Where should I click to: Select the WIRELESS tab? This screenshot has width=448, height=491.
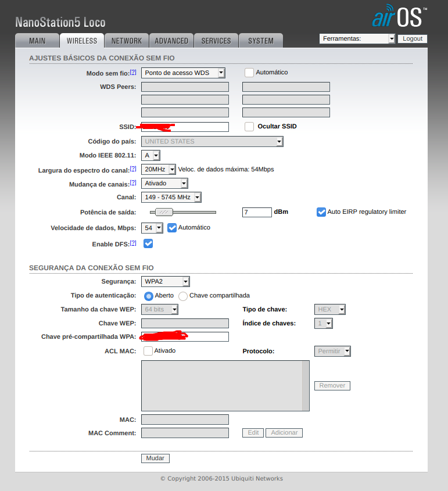82,41
